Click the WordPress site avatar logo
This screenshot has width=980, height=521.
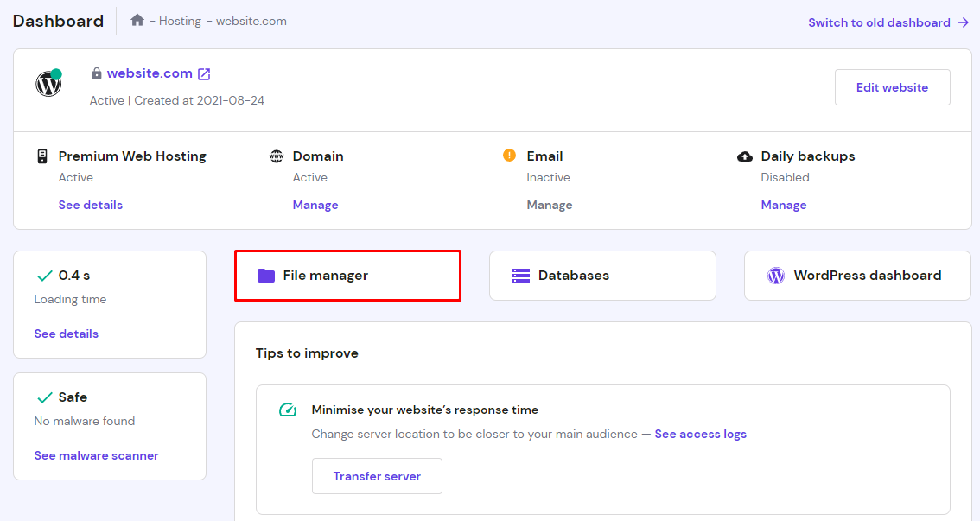click(x=48, y=84)
